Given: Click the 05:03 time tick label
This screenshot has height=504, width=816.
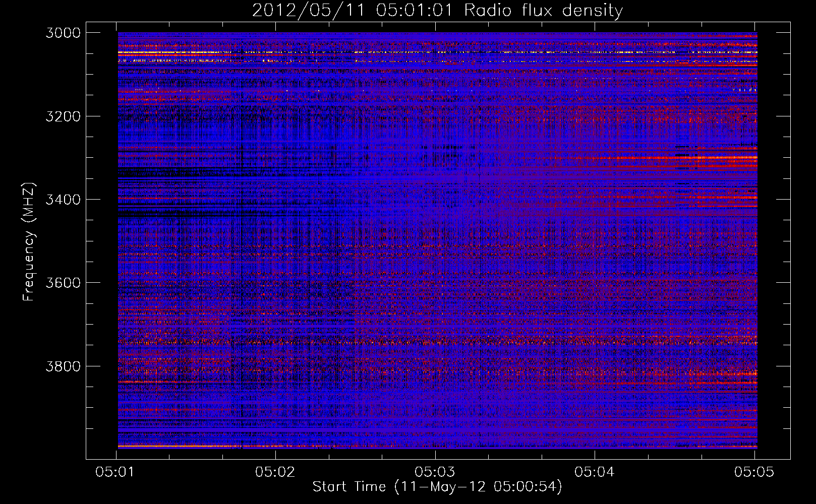Looking at the screenshot, I should [x=435, y=472].
